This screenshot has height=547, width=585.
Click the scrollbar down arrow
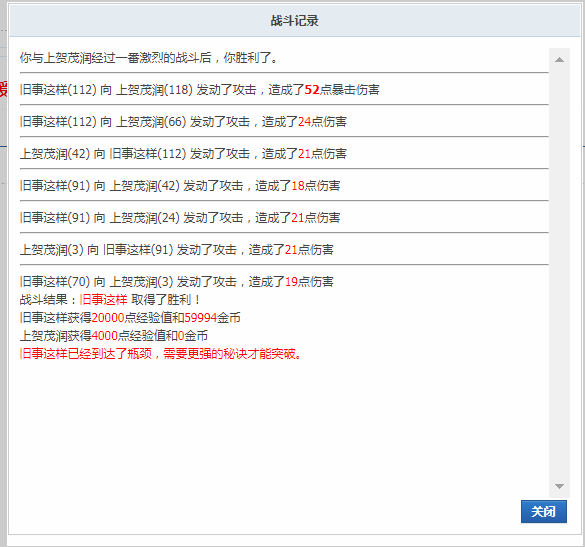click(x=559, y=486)
